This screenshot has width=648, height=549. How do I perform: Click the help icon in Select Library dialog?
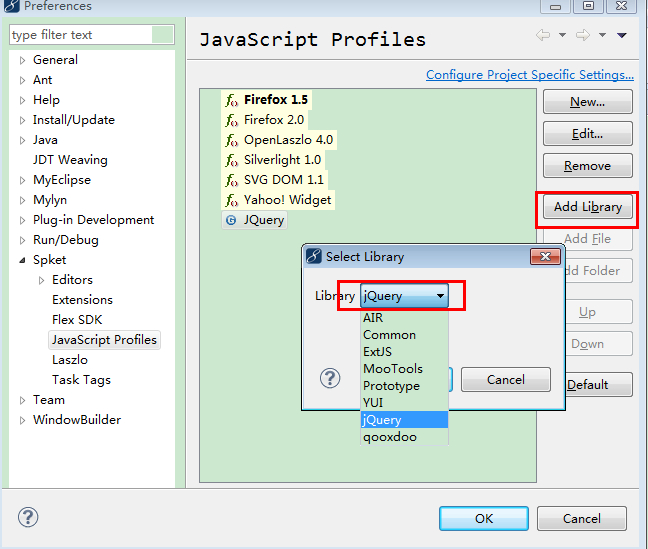point(330,378)
